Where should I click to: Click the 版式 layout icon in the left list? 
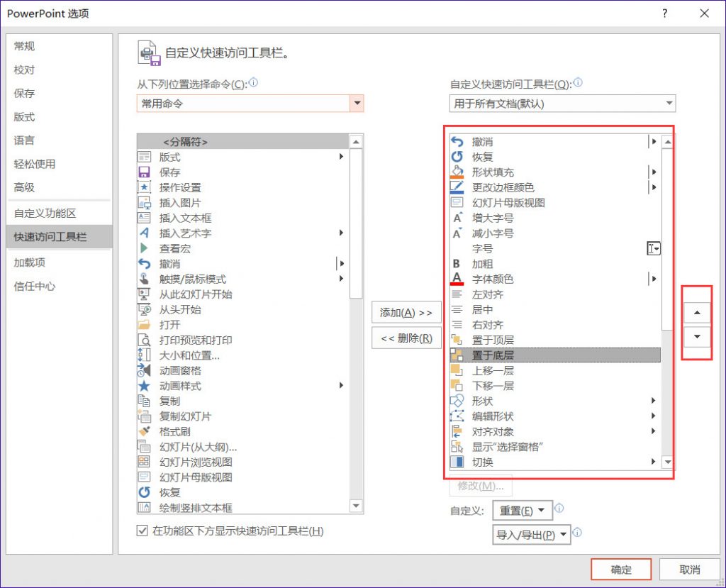(x=144, y=157)
